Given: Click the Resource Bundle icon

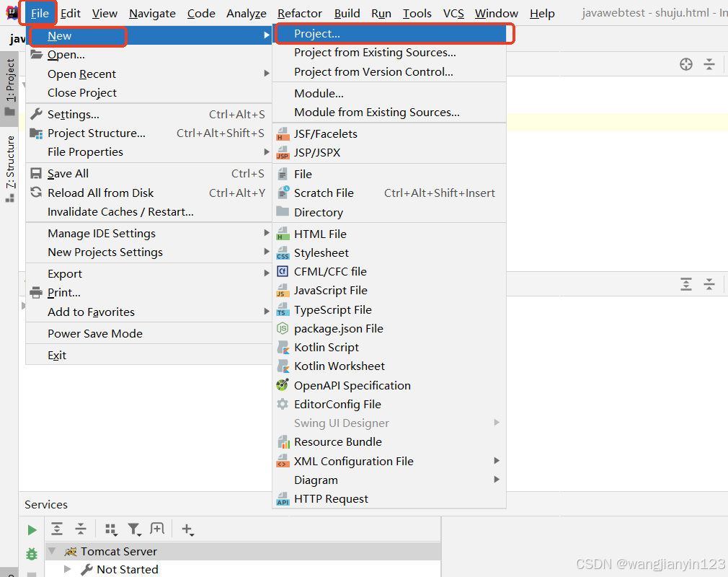Looking at the screenshot, I should pos(283,442).
